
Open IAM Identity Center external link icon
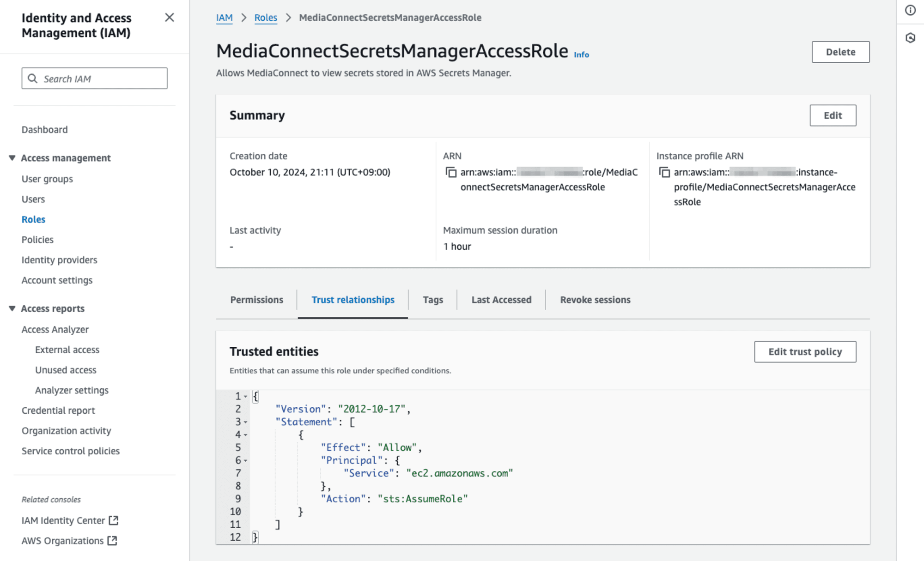[114, 520]
